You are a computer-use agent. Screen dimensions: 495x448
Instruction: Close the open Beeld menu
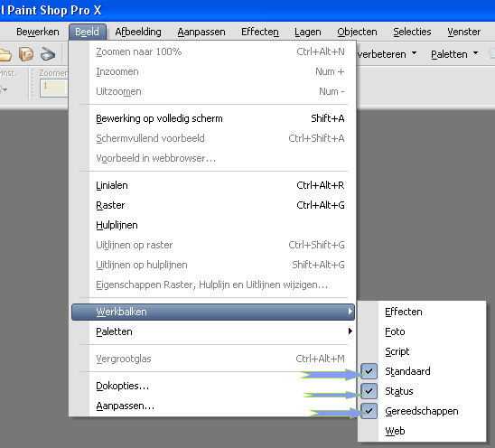click(88, 32)
